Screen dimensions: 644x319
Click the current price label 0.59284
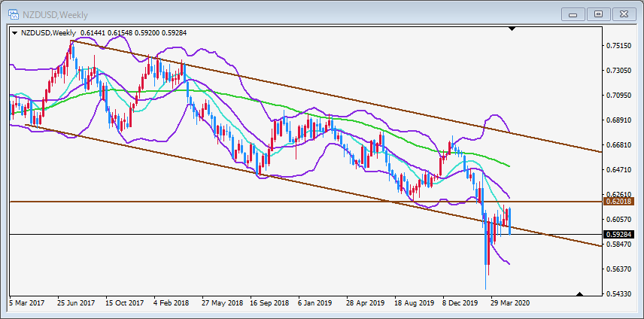[620, 235]
